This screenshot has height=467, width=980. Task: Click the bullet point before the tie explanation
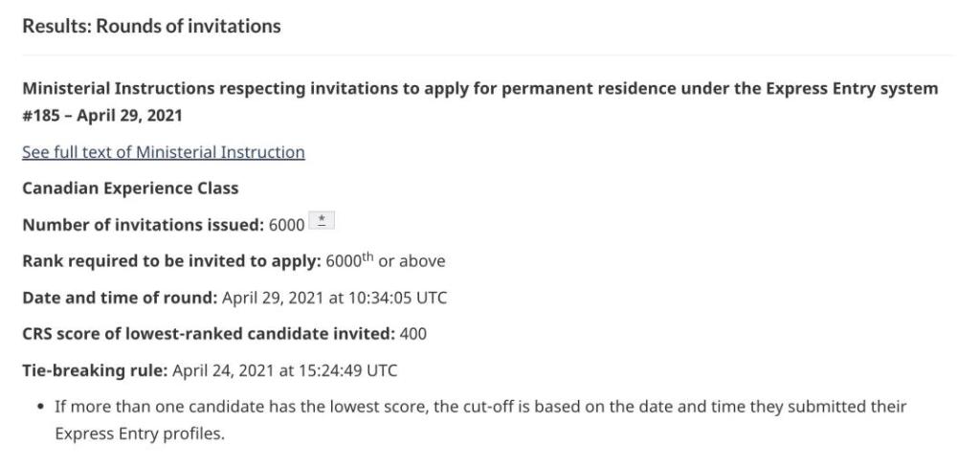coord(39,407)
